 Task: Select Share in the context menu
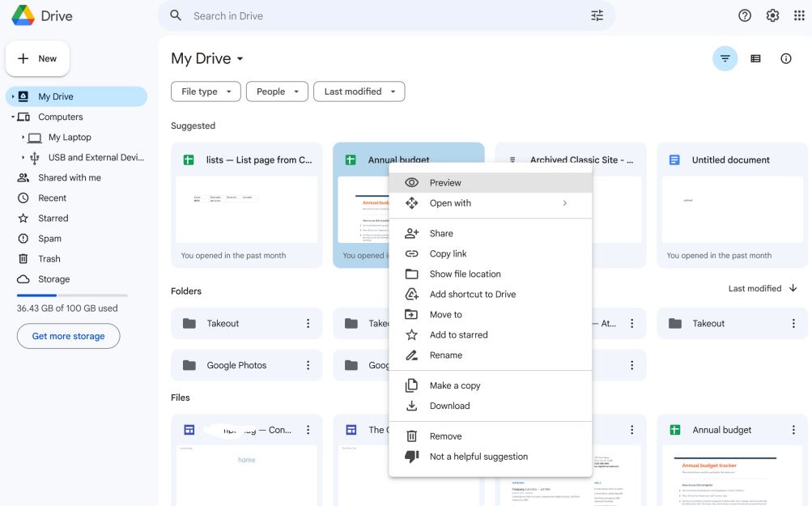[x=491, y=234]
